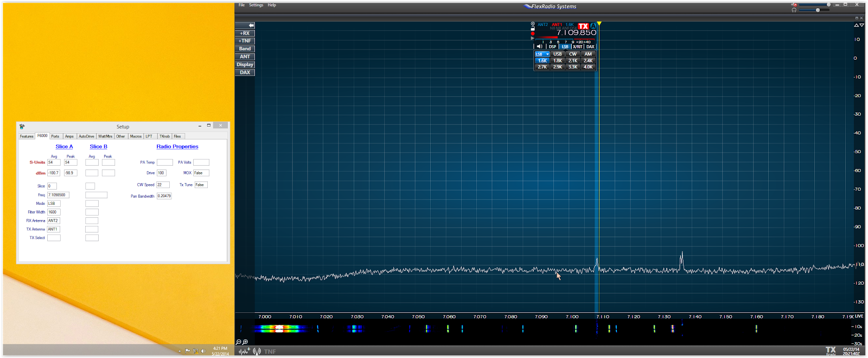868x358 pixels.
Task: Open the Help menu
Action: tap(272, 5)
